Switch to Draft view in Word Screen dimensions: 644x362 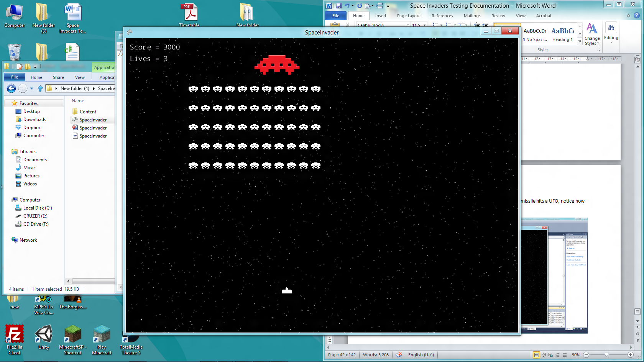pyautogui.click(x=564, y=355)
